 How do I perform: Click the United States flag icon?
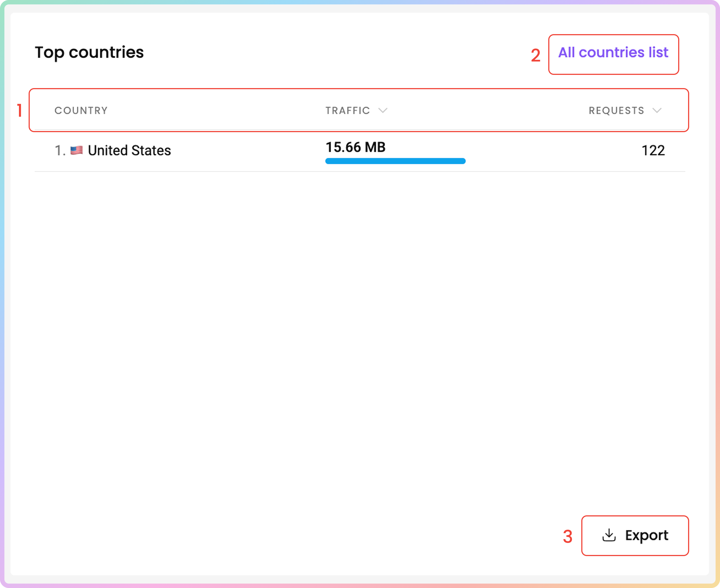(x=77, y=150)
